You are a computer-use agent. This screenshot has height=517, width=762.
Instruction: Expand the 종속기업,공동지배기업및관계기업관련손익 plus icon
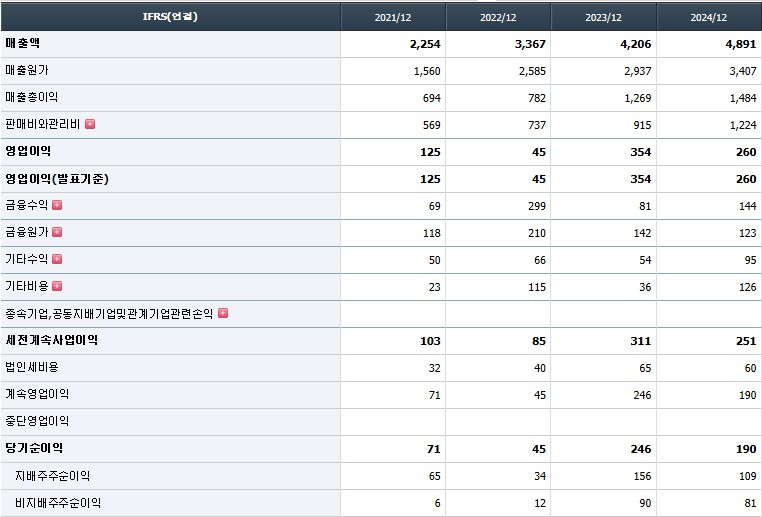pos(223,313)
